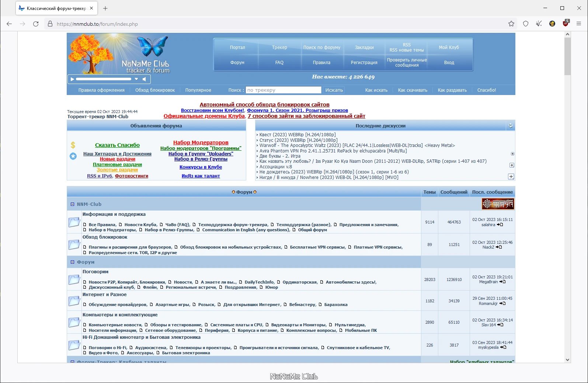Open the FAQ menu item

point(279,63)
